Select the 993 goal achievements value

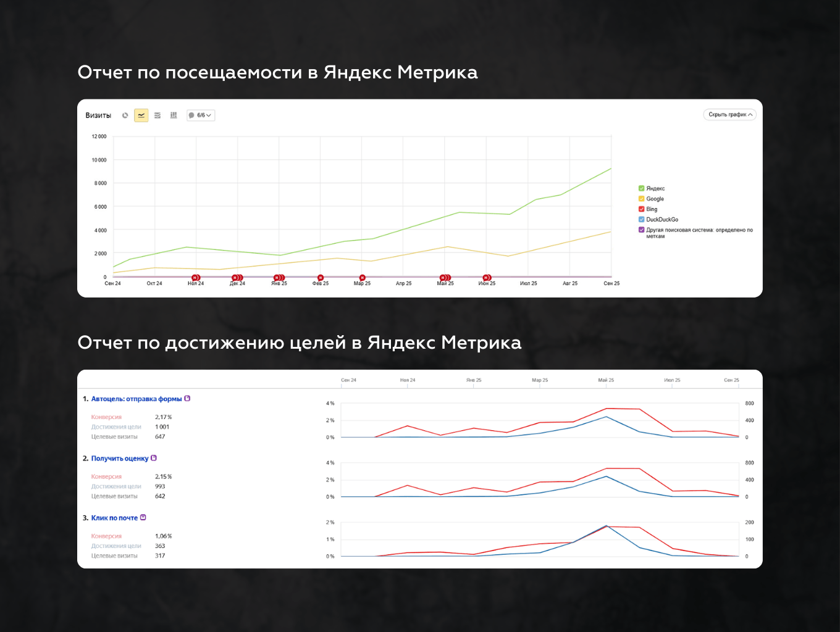coord(160,486)
